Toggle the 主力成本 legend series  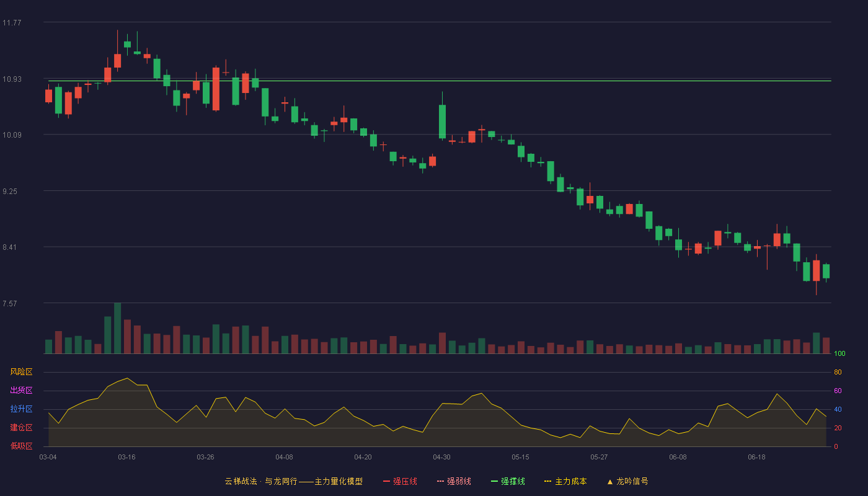pyautogui.click(x=565, y=481)
